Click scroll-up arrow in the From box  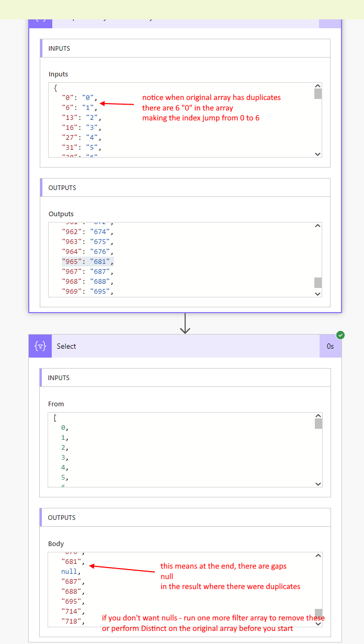point(318,416)
